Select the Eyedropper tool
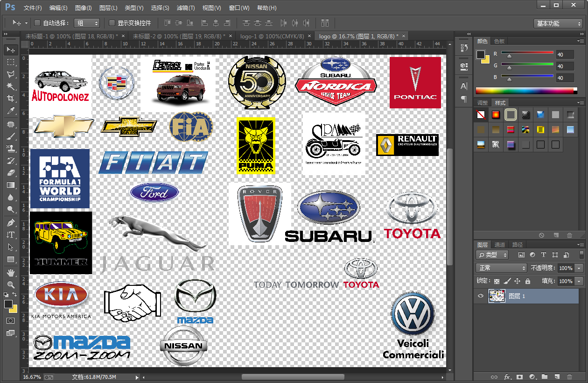The image size is (588, 383). tap(11, 110)
